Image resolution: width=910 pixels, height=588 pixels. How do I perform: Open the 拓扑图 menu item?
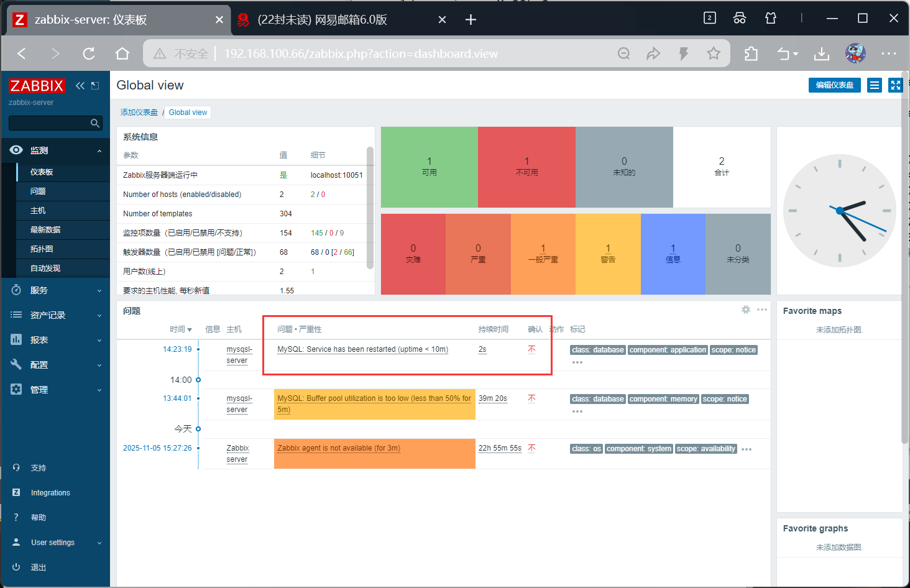pos(63,249)
